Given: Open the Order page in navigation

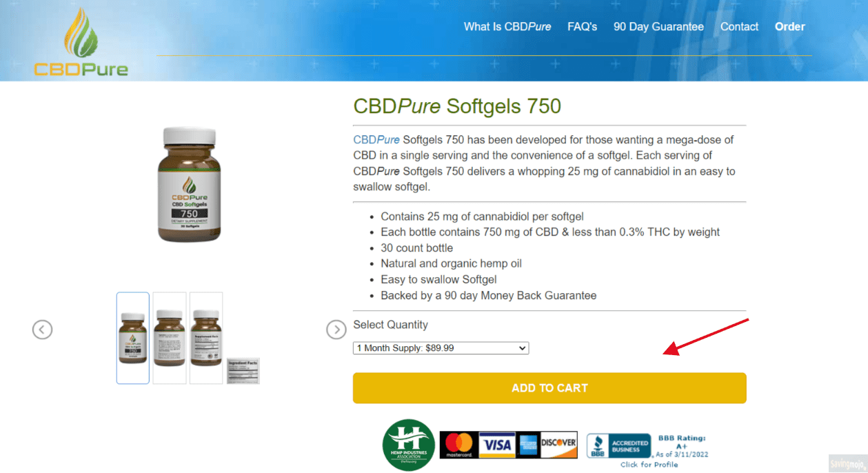Looking at the screenshot, I should tap(790, 27).
